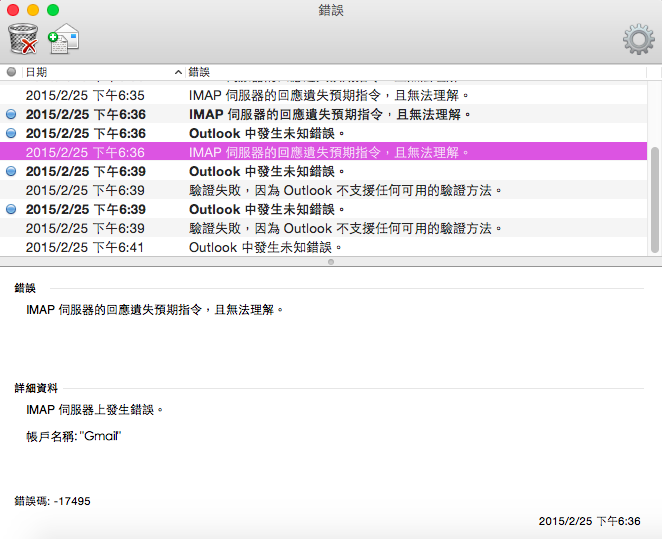Click the vertical scrollbar thumb of error list
Viewport: 662px width, 539px height.
(x=655, y=200)
